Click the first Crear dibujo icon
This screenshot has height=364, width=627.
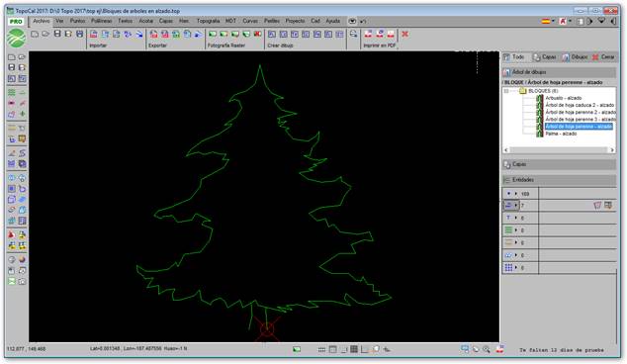click(x=272, y=35)
